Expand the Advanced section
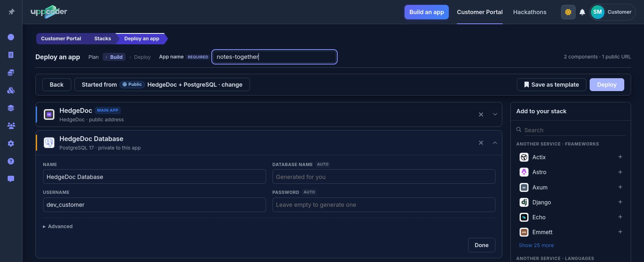The width and height of the screenshot is (644, 262). pos(58,227)
